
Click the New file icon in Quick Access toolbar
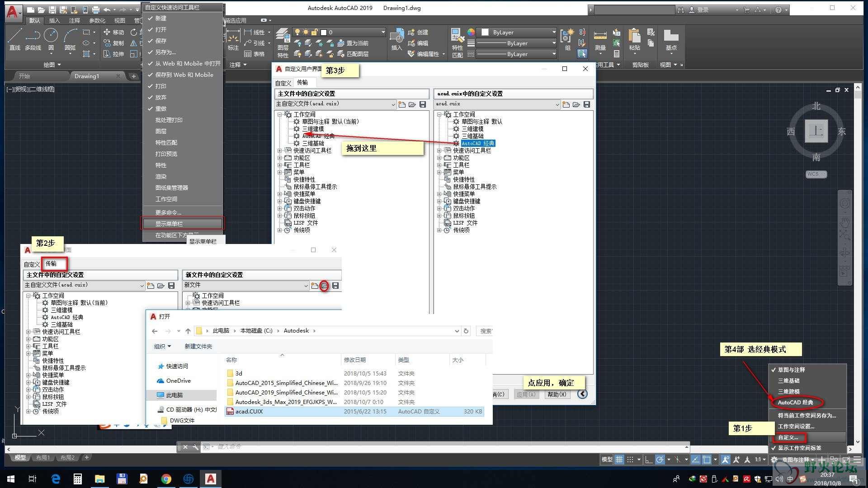click(31, 9)
